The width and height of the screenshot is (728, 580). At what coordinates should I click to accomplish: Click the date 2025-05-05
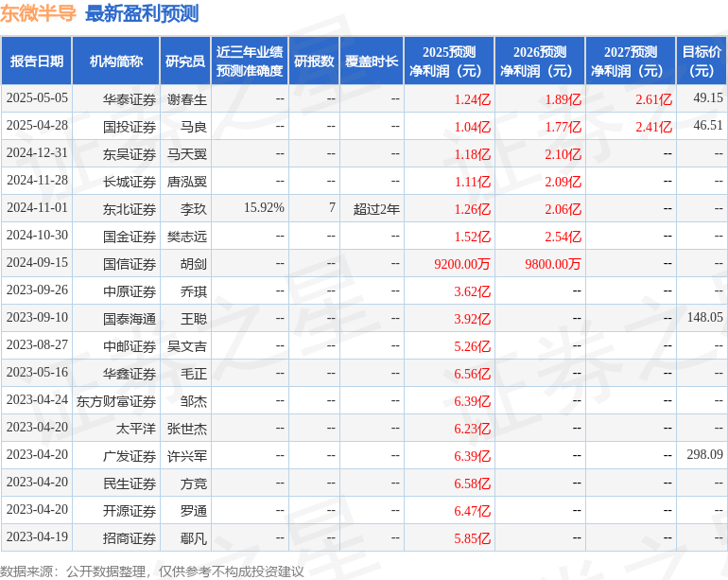37,98
